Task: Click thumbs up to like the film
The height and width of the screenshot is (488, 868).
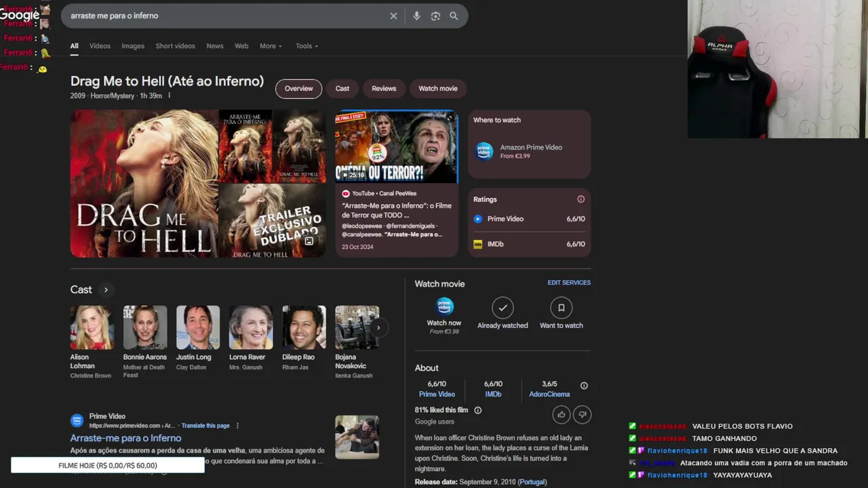Action: click(x=561, y=414)
